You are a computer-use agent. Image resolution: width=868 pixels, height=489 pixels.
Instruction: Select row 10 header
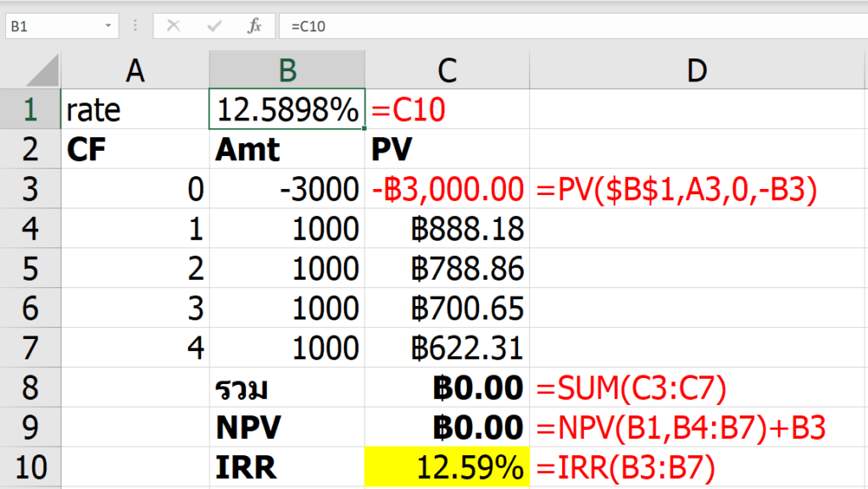(30, 468)
